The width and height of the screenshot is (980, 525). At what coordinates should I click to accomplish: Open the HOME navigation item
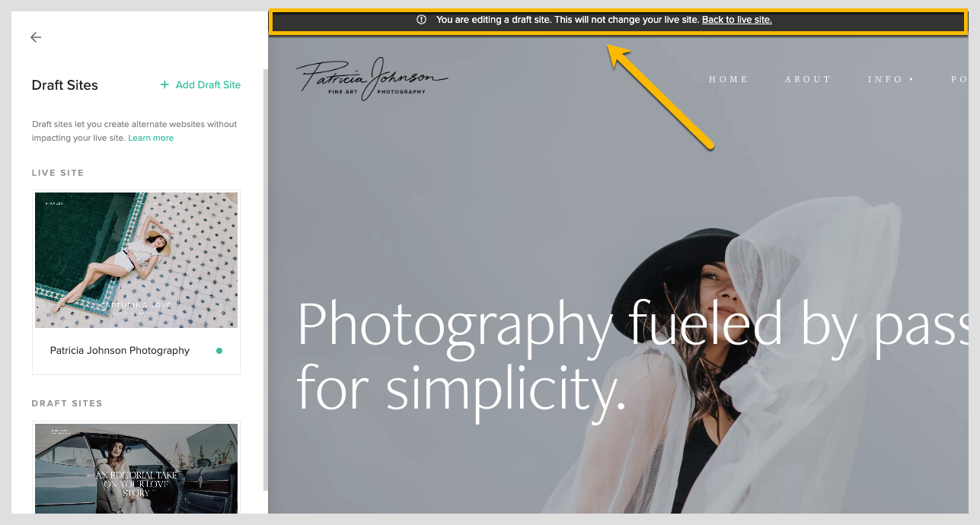coord(729,79)
